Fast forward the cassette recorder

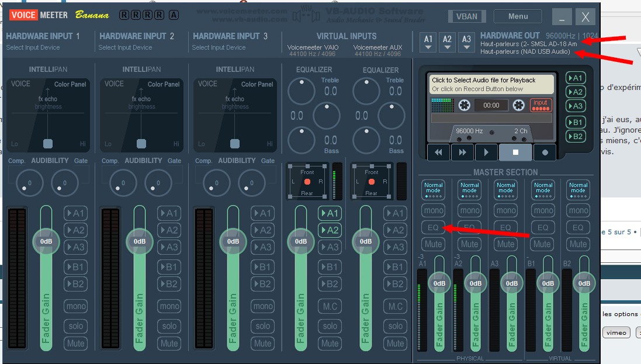coord(462,152)
